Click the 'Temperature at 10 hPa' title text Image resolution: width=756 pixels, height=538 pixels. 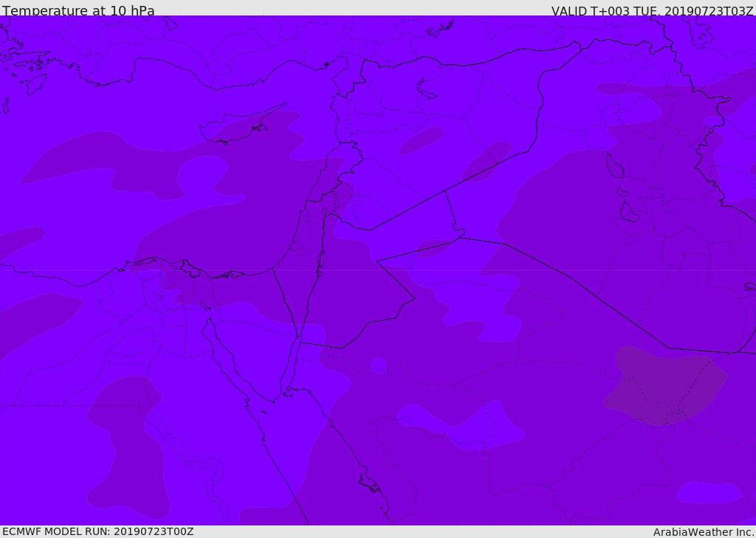click(78, 10)
